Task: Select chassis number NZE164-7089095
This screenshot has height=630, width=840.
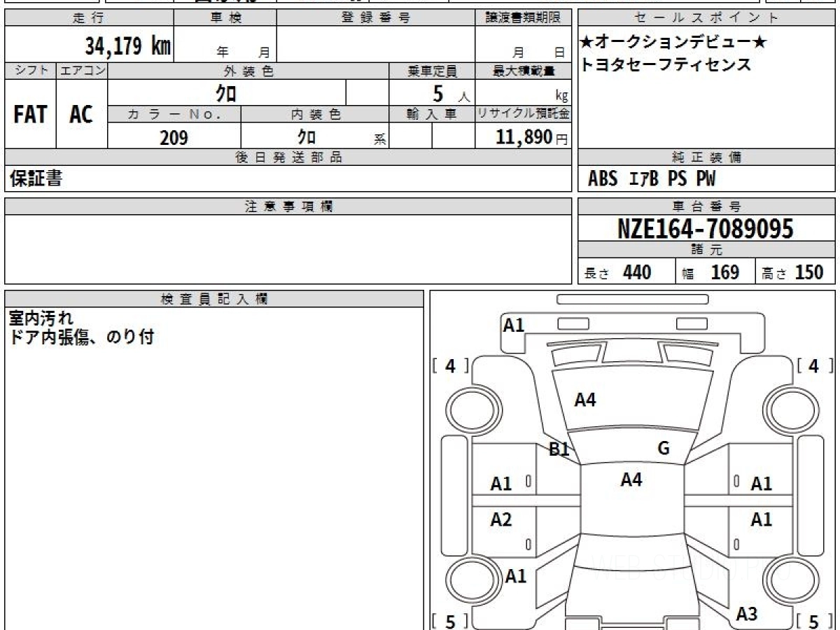Action: tap(706, 229)
